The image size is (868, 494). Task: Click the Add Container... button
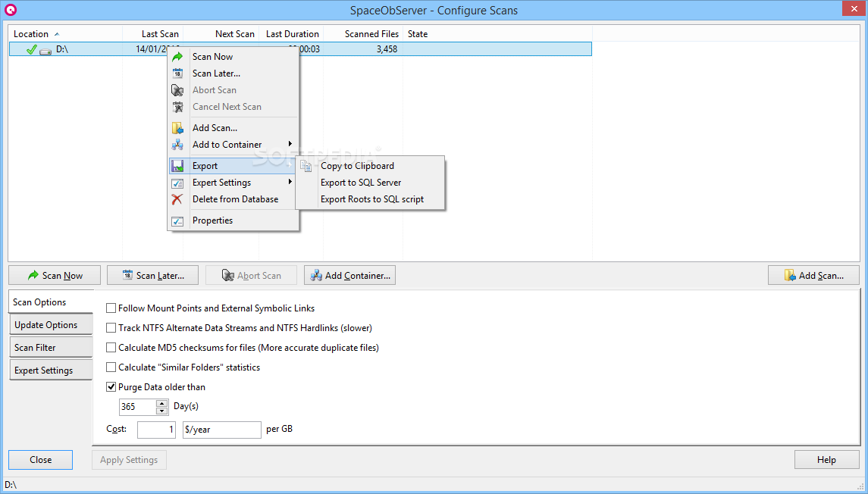(x=350, y=276)
